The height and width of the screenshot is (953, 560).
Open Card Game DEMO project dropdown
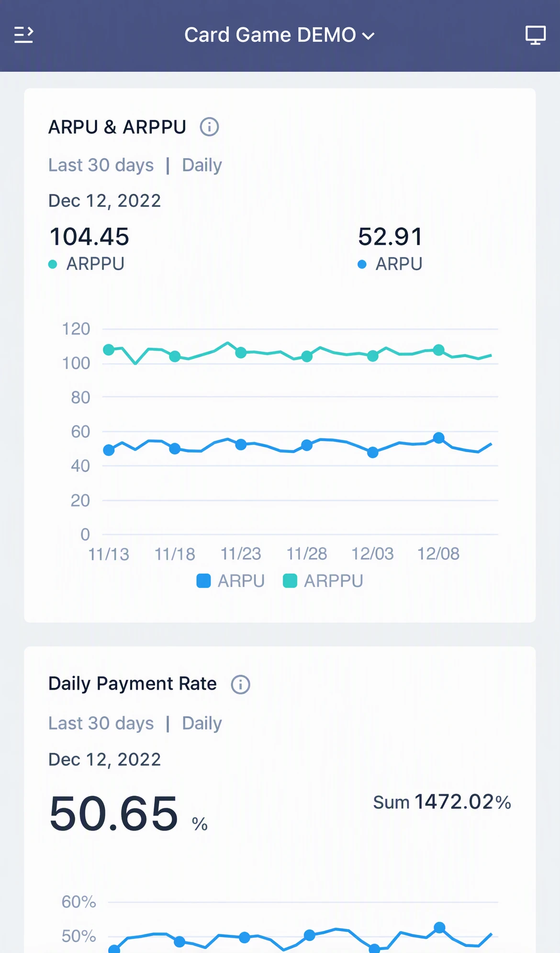[280, 35]
